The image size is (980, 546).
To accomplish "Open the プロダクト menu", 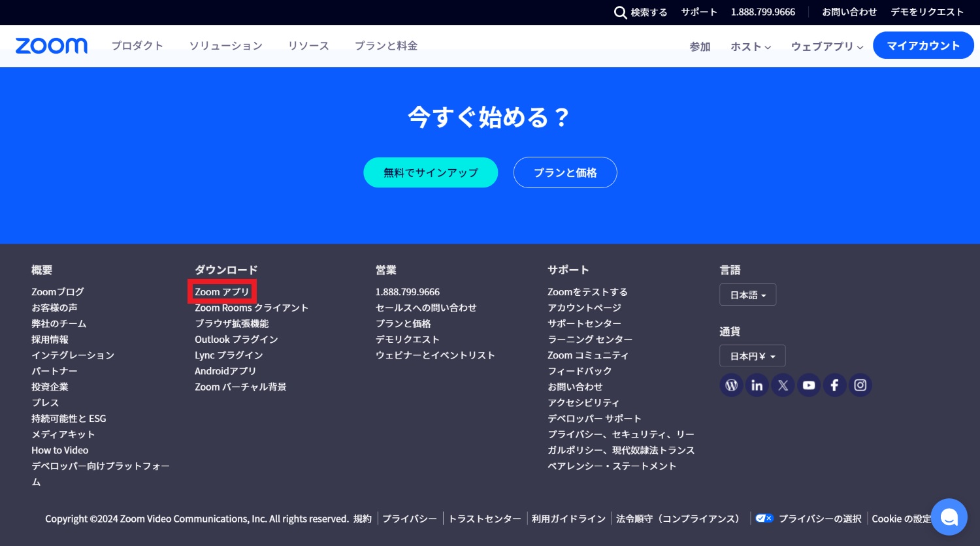I will point(137,46).
